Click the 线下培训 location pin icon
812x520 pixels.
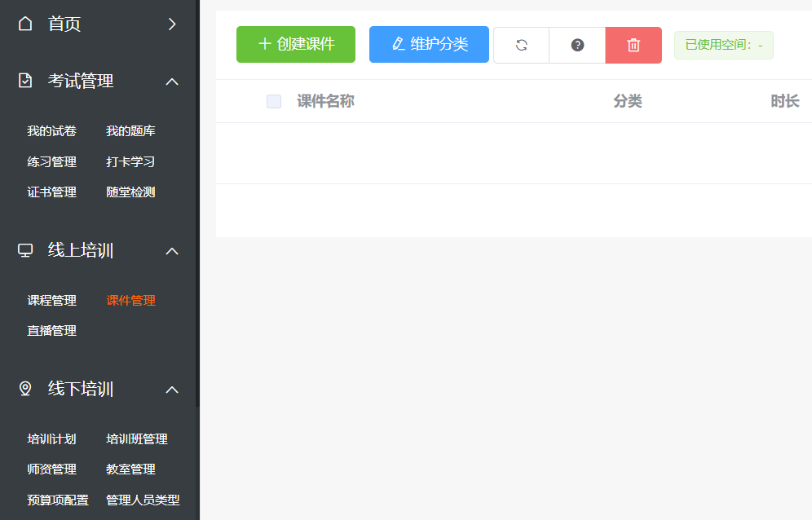[x=25, y=389]
